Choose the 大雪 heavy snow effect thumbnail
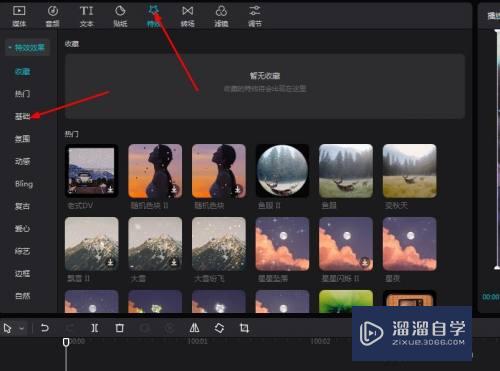500x371 pixels. [x=155, y=244]
